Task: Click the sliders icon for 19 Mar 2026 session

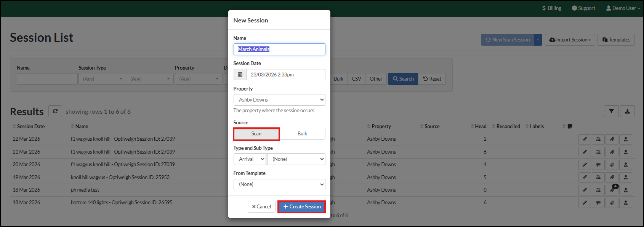Action: pyautogui.click(x=598, y=178)
